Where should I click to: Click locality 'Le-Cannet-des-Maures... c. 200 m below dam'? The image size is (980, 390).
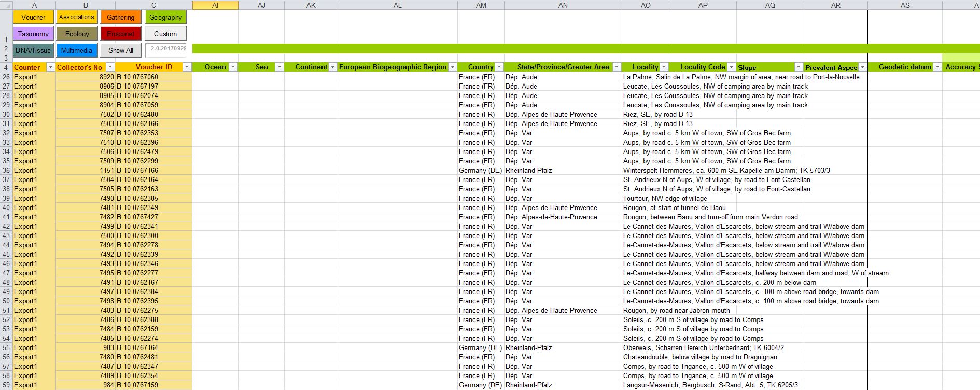pos(719,282)
